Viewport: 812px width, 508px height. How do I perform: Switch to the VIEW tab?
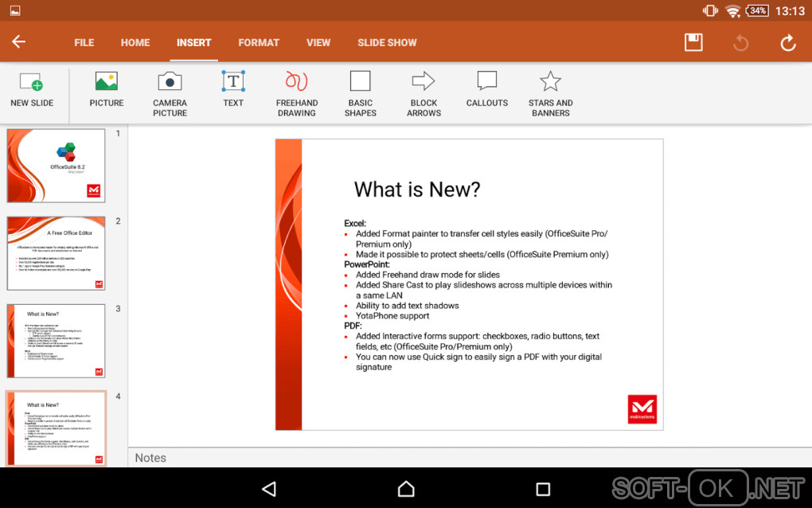[318, 43]
